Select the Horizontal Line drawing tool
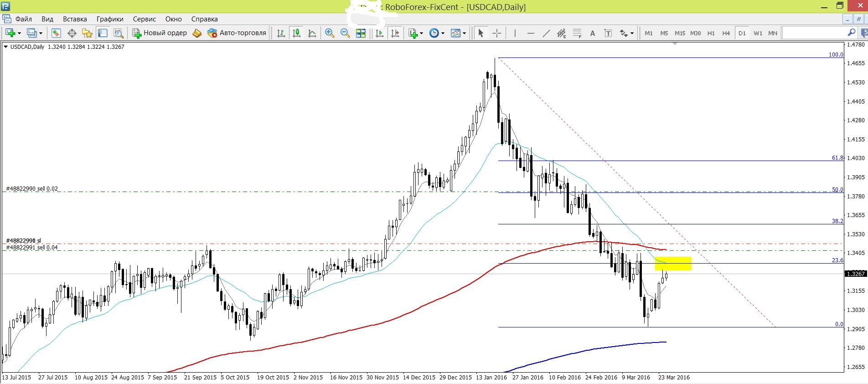This screenshot has width=868, height=384. [531, 33]
